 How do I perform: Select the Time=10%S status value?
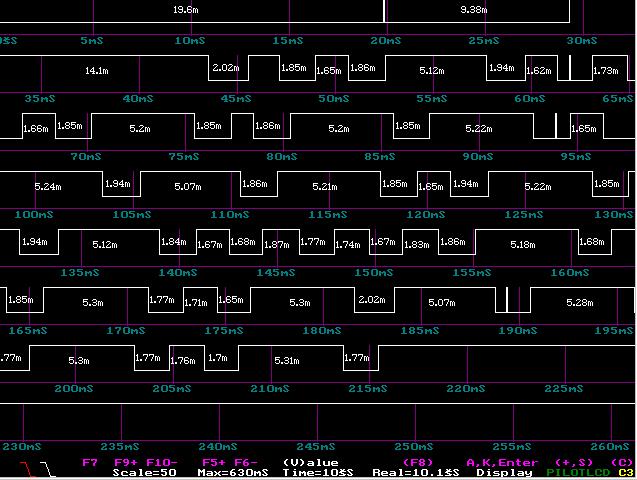318,473
